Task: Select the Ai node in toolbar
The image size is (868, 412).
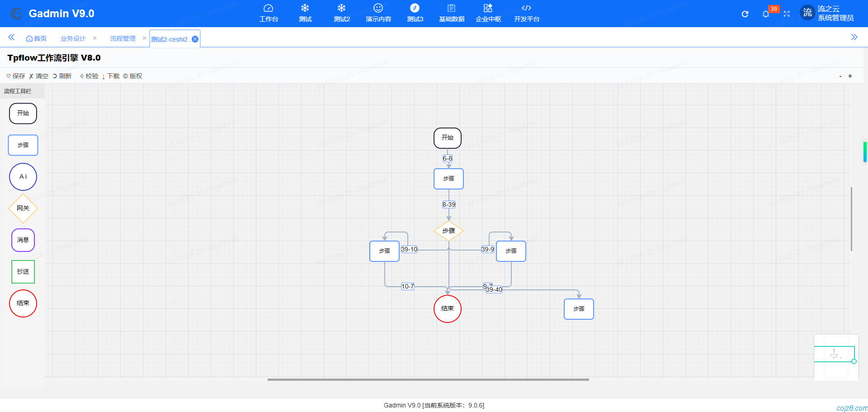Action: click(x=23, y=177)
